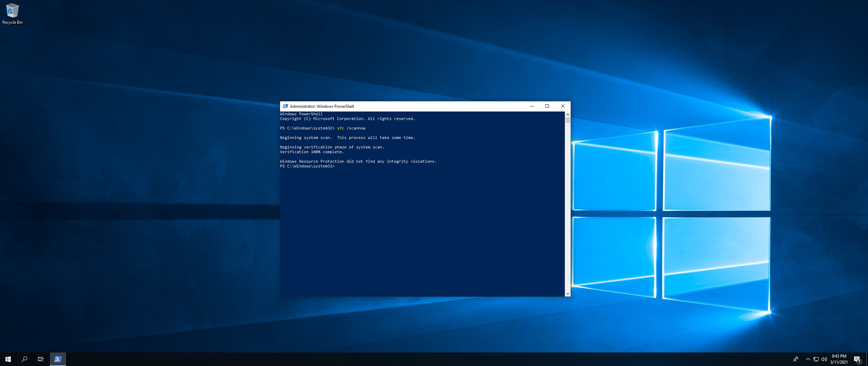Click the 'sfc /scannow' command text

click(351, 128)
